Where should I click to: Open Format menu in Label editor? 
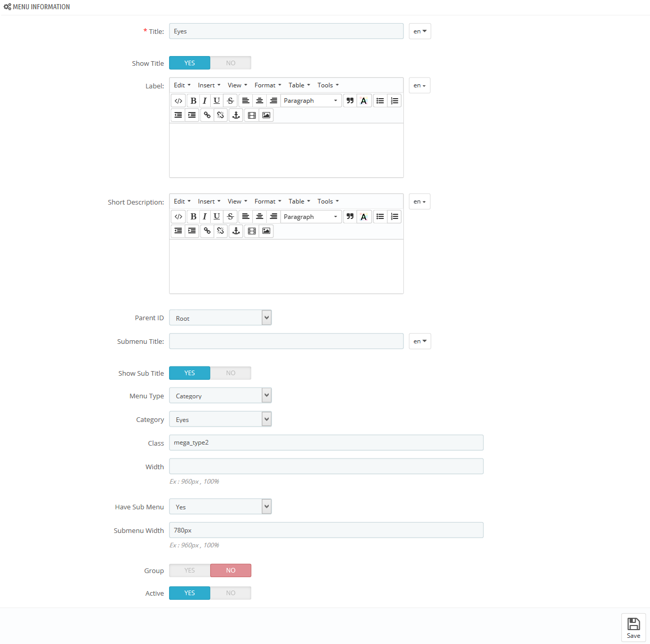[268, 85]
